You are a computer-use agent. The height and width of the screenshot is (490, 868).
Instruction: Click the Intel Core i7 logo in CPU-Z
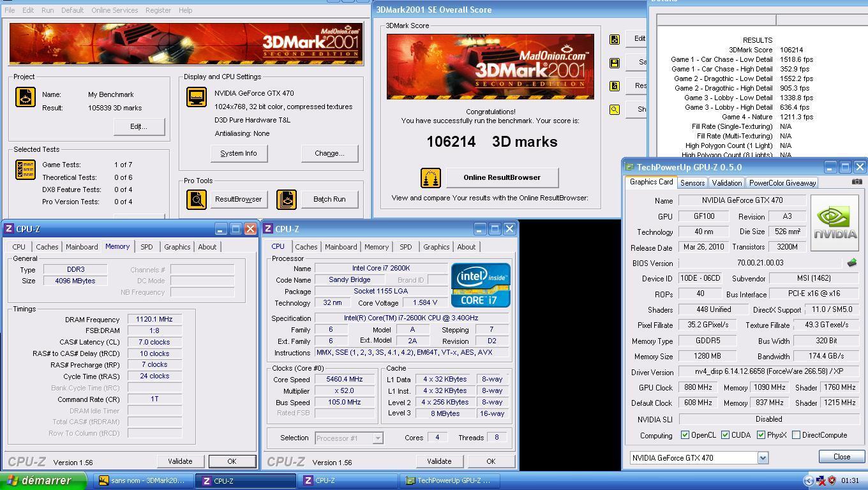(481, 285)
